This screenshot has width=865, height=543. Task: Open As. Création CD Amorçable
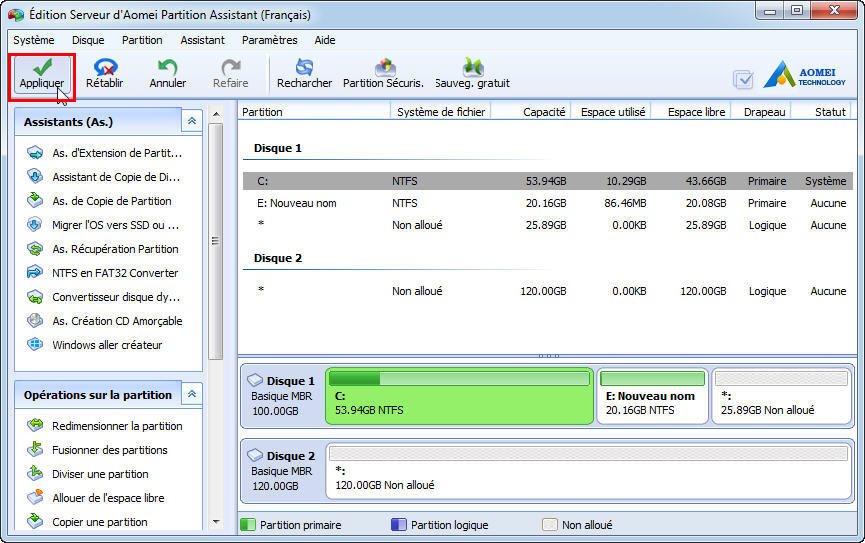[x=105, y=321]
